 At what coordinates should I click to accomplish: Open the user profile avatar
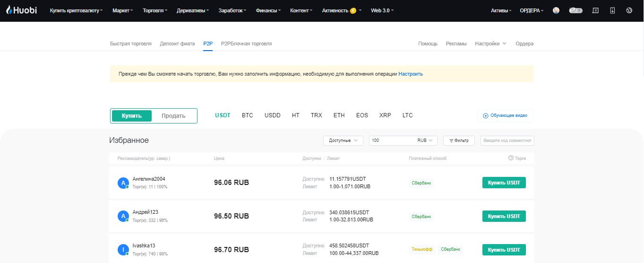click(x=556, y=10)
